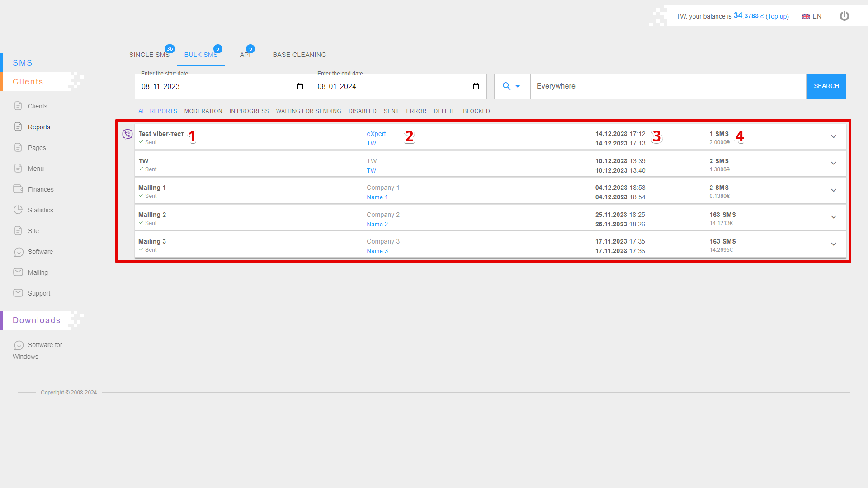Click the Software download icon in sidebar
Screen dimensions: 868x488
(x=19, y=252)
